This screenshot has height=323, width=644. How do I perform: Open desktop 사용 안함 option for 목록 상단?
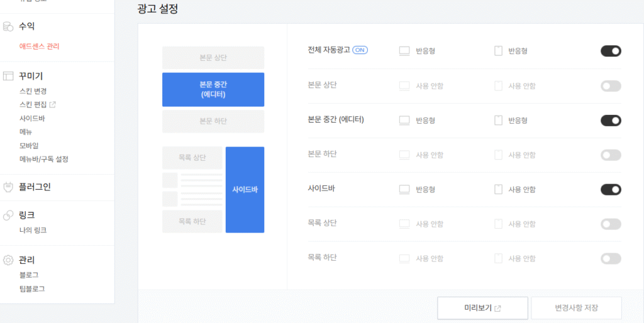click(x=430, y=224)
